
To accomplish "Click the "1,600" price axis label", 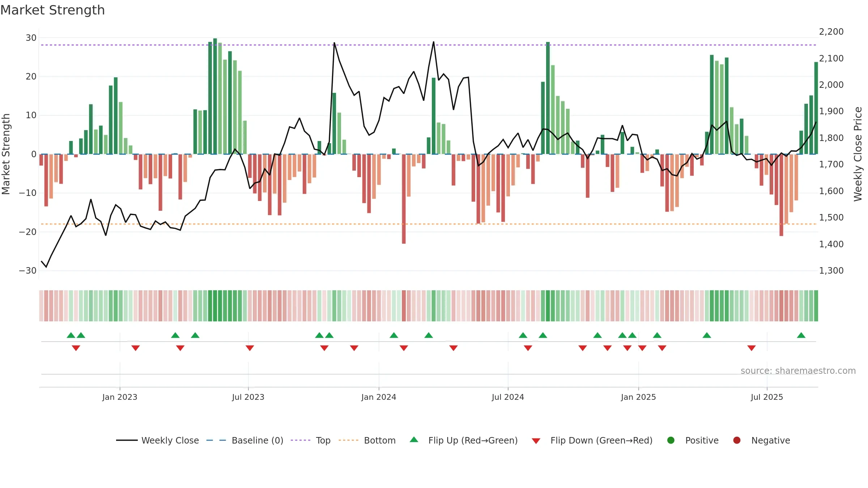I will [x=831, y=191].
